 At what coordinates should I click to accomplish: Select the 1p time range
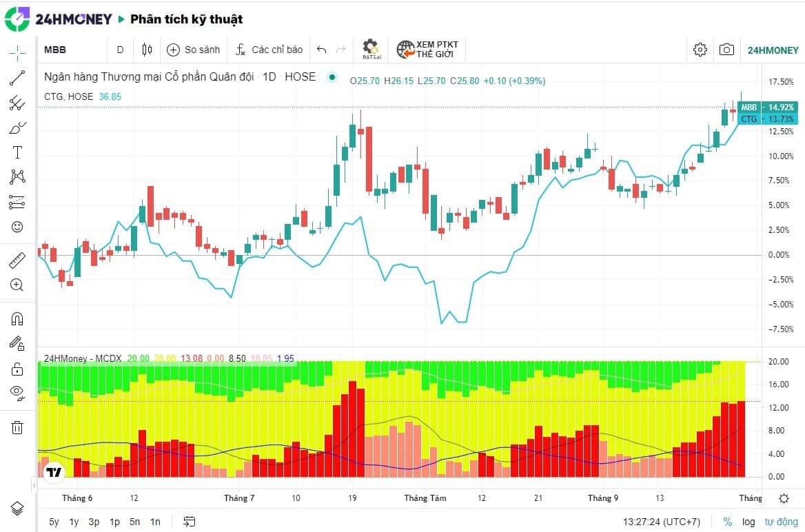(114, 522)
